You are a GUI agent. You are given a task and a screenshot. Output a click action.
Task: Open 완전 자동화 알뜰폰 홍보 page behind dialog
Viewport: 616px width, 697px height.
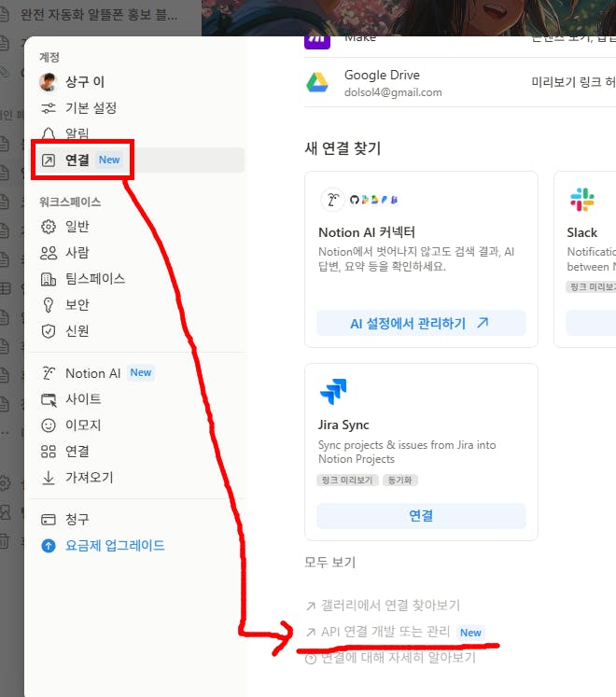point(99,16)
